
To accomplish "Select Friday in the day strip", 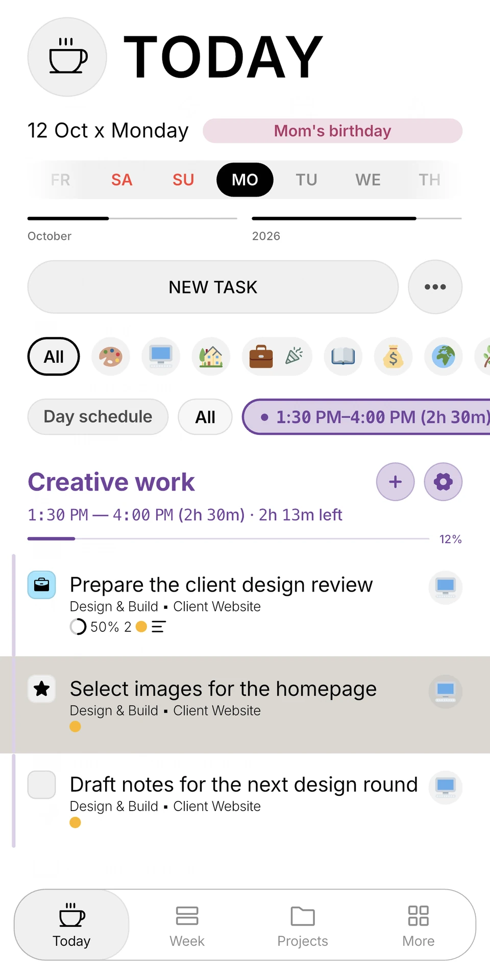I will coord(60,180).
